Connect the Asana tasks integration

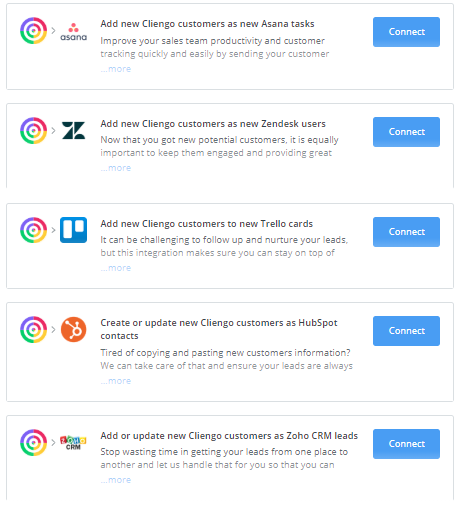pyautogui.click(x=406, y=32)
